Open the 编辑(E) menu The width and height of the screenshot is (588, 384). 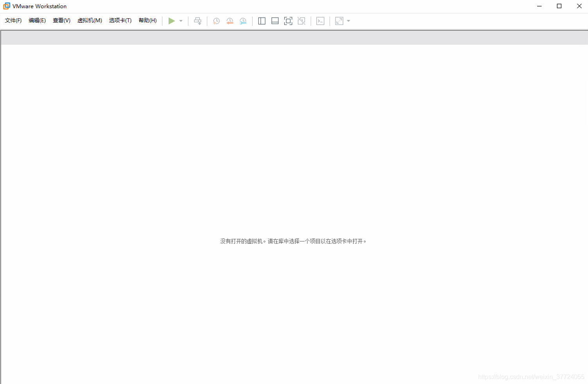click(37, 21)
